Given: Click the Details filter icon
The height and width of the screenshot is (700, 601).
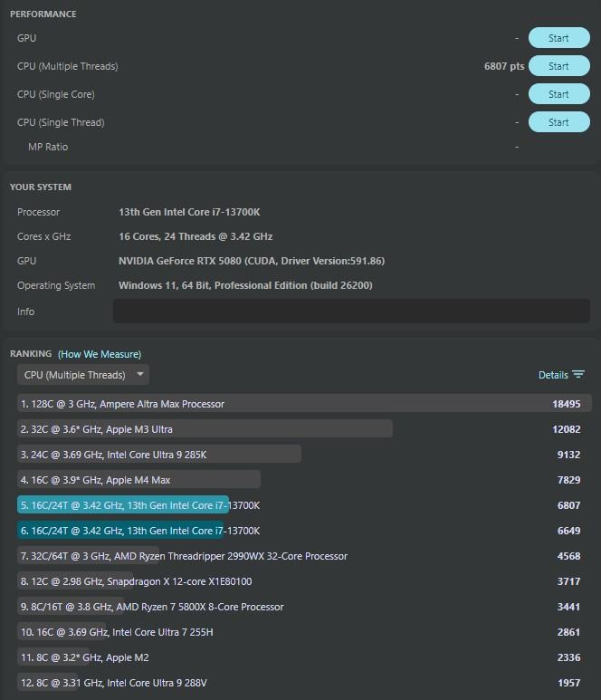Looking at the screenshot, I should point(578,375).
